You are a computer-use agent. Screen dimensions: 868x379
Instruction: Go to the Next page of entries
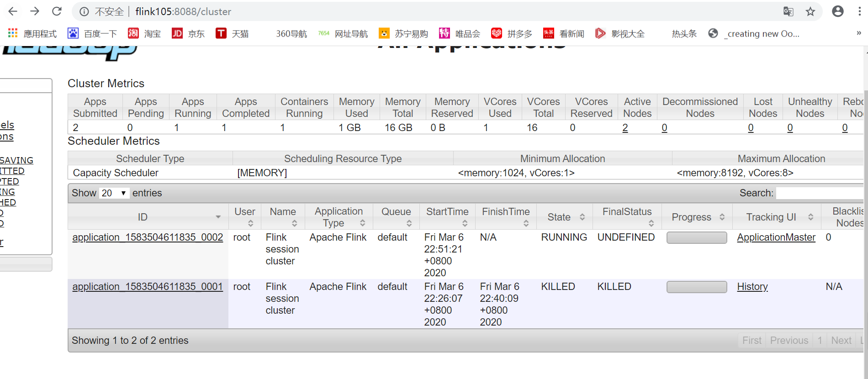841,341
